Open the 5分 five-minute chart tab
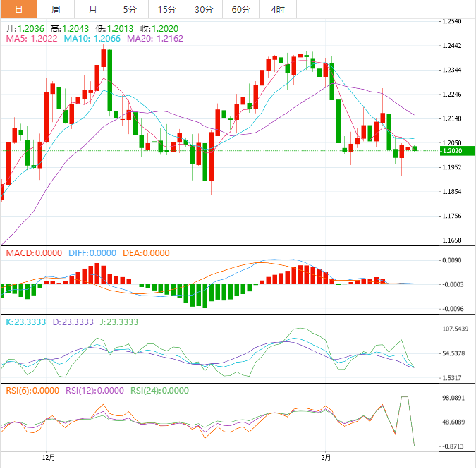The width and height of the screenshot is (476, 469). tap(130, 9)
